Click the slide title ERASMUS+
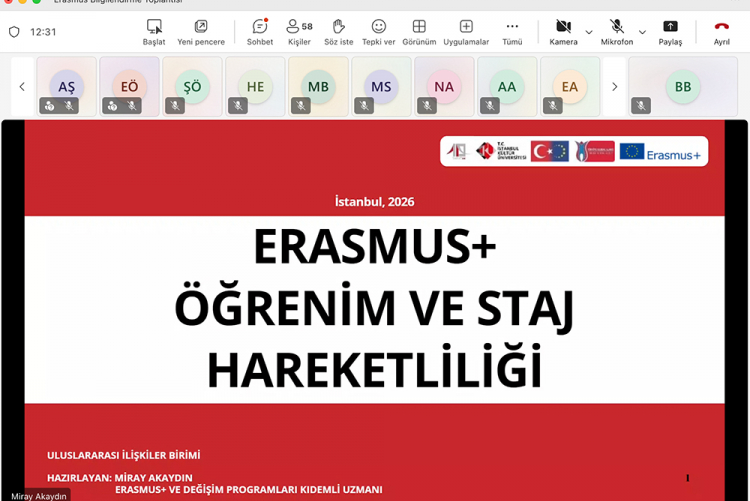 [x=375, y=246]
